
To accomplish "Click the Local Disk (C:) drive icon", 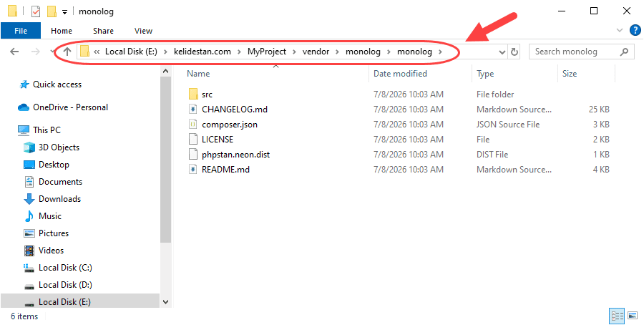I will (x=29, y=268).
